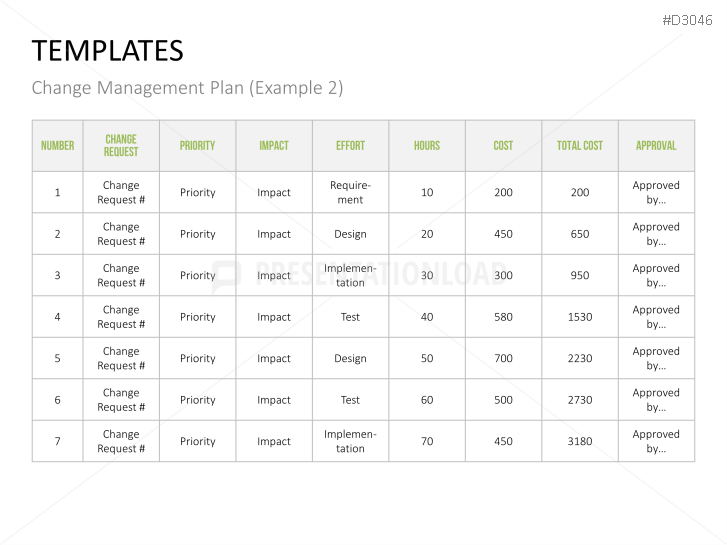This screenshot has height=545, width=727.
Task: Click the Presentationload watermark logo icon
Action: pyautogui.click(x=227, y=275)
